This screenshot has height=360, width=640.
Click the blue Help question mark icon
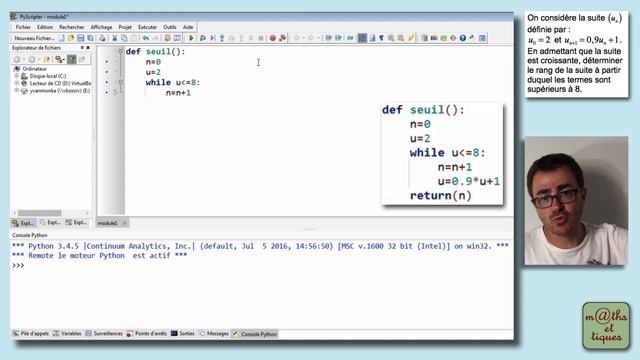click(462, 38)
